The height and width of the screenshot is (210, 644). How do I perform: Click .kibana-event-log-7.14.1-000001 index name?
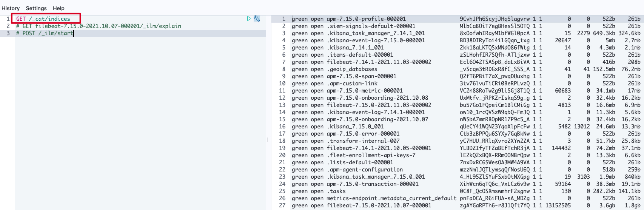376,112
